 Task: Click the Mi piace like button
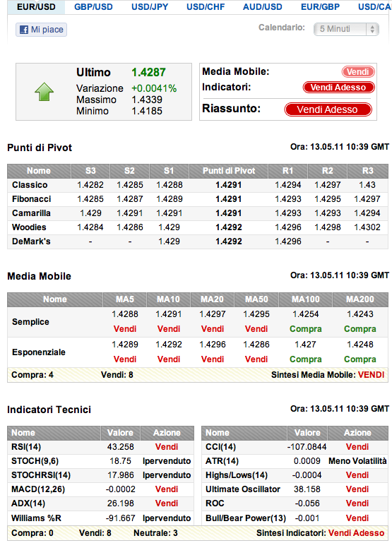coord(41,30)
